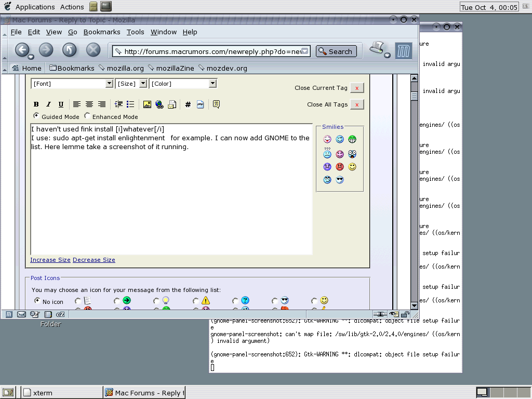The width and height of the screenshot is (532, 399).
Task: Insert the confused ??? smiley
Action: pyautogui.click(x=327, y=153)
